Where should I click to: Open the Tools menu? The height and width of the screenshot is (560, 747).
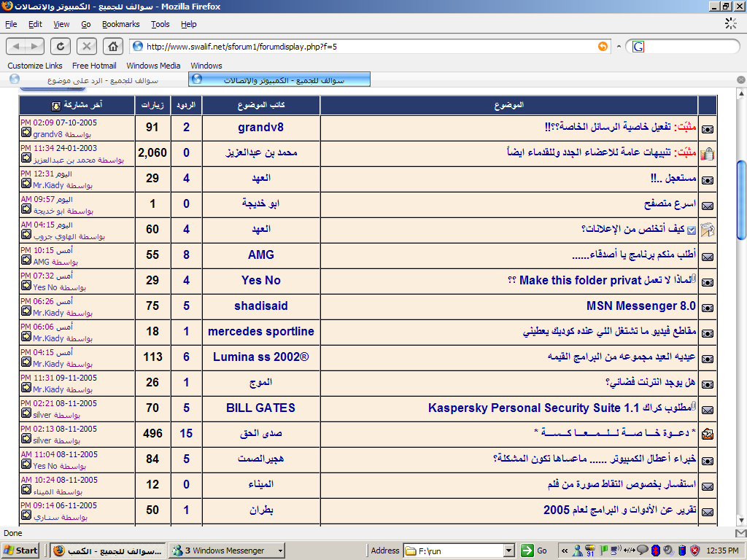[x=160, y=24]
